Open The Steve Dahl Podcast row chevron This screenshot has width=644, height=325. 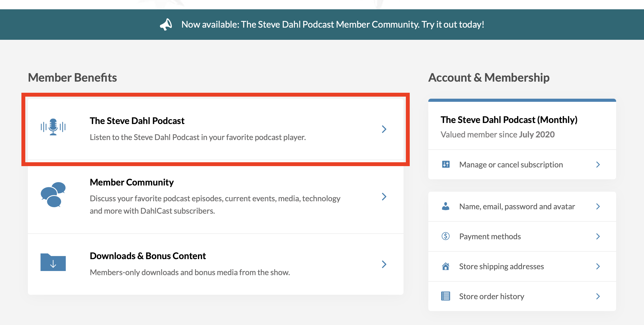[384, 129]
